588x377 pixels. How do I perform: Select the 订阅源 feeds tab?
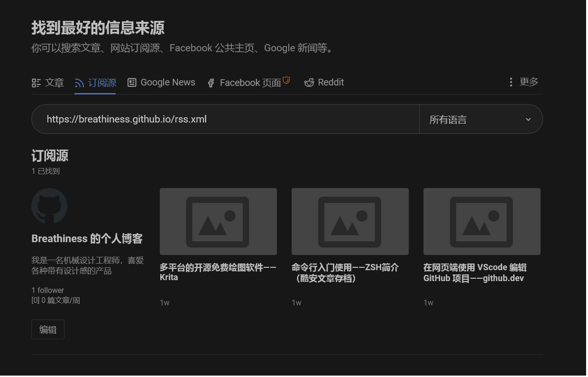pyautogui.click(x=95, y=83)
